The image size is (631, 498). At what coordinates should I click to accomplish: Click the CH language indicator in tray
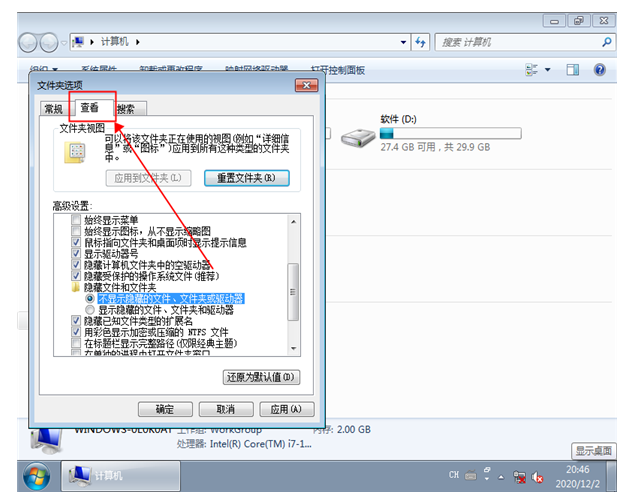point(454,475)
